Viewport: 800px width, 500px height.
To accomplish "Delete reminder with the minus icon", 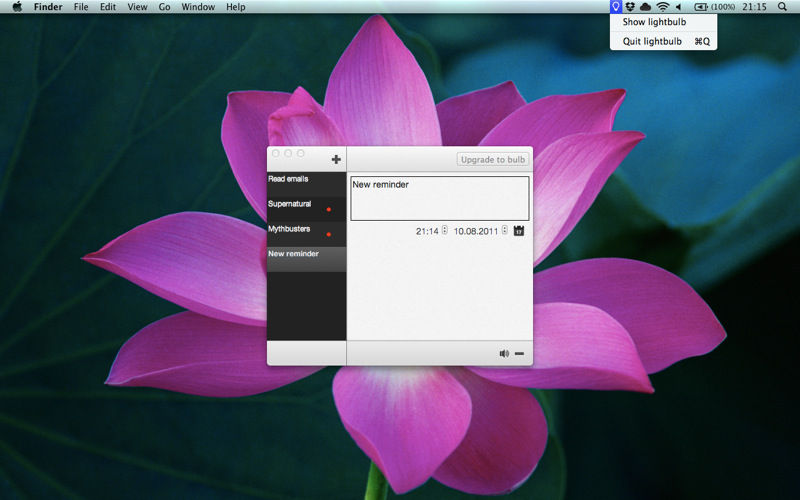I will [519, 354].
